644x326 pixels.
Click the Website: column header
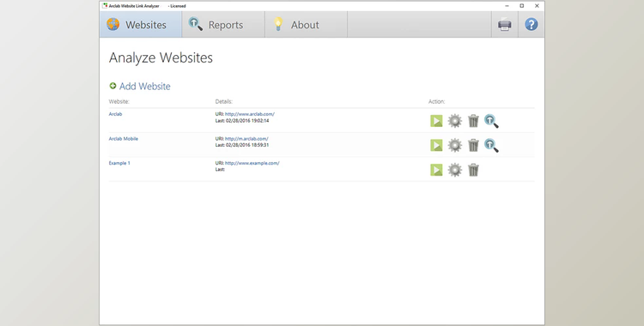[119, 101]
